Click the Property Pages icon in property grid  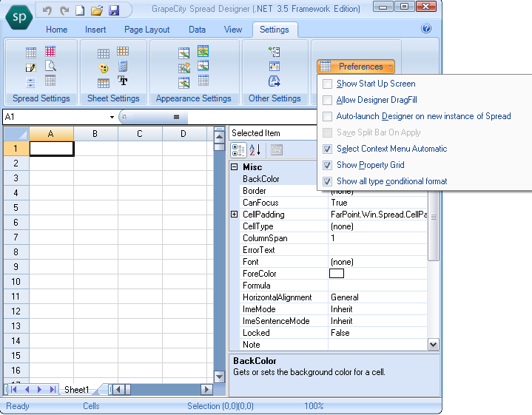(277, 150)
